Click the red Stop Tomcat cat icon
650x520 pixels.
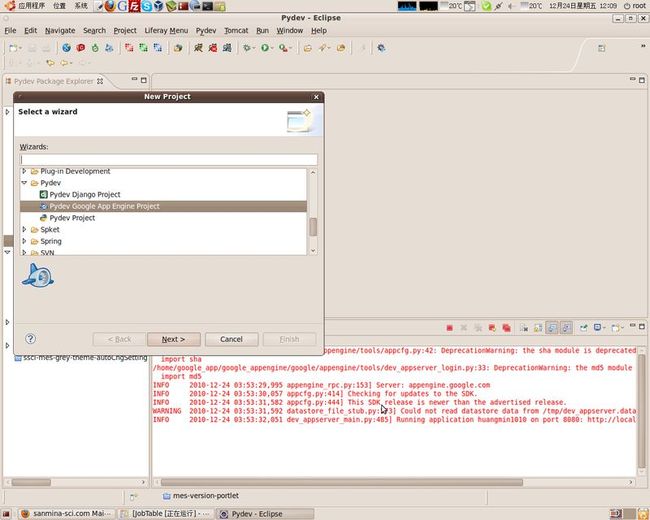tap(213, 48)
